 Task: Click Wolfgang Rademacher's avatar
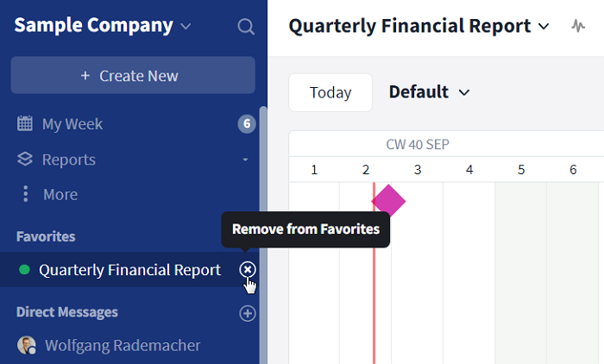tap(26, 345)
